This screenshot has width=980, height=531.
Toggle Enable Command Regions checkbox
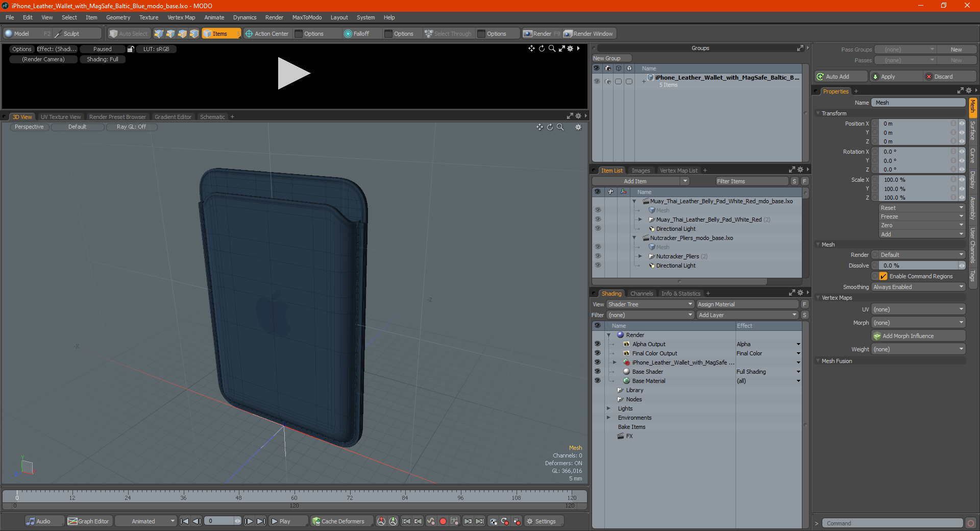(x=883, y=276)
